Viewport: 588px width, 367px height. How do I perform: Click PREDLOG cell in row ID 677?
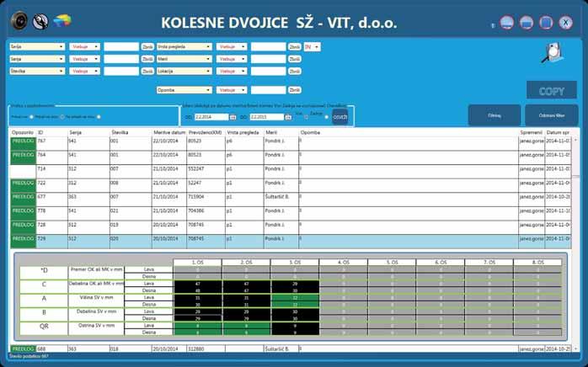(x=23, y=199)
